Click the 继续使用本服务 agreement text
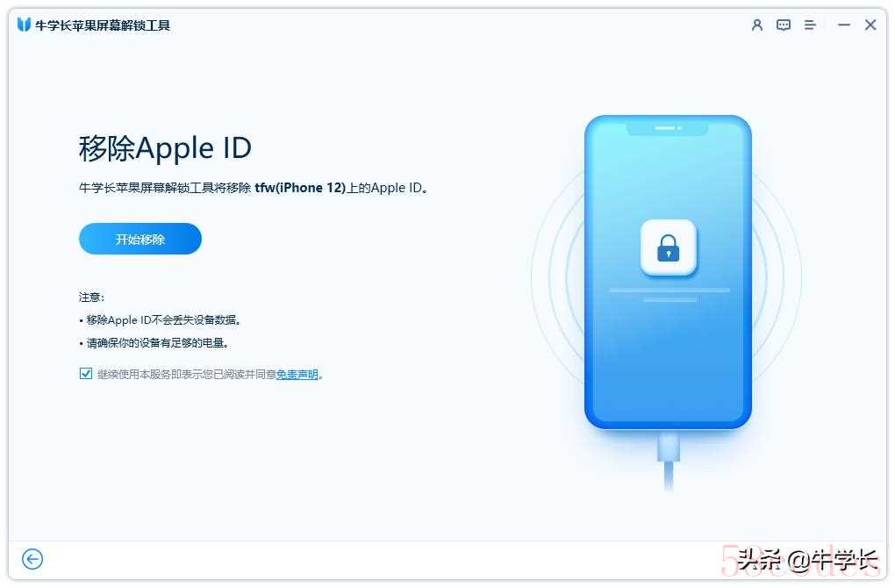Viewport: 895px width, 588px height. pyautogui.click(x=187, y=375)
